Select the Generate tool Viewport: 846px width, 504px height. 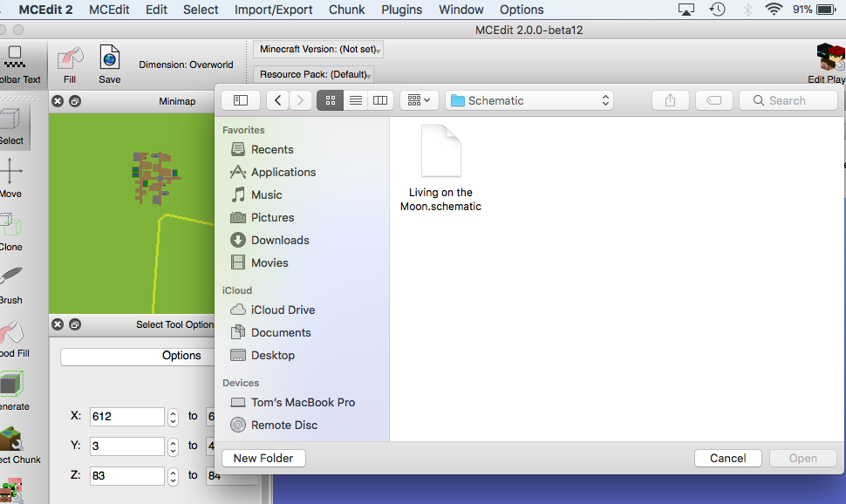pyautogui.click(x=14, y=392)
